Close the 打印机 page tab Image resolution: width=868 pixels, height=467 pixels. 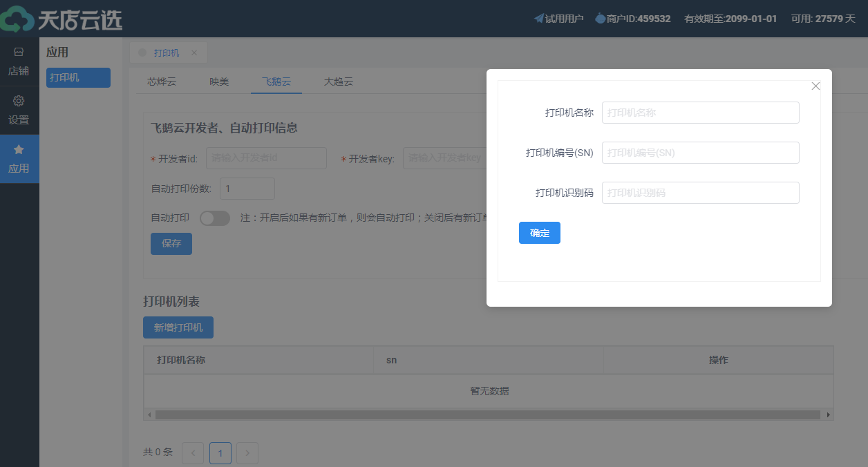(194, 53)
